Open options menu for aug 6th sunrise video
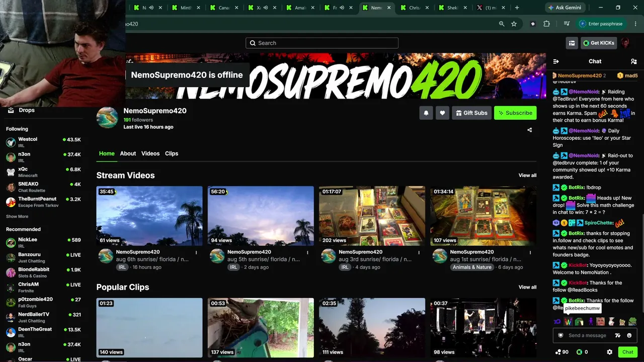Screen dimensions: 644x362 coord(196,252)
